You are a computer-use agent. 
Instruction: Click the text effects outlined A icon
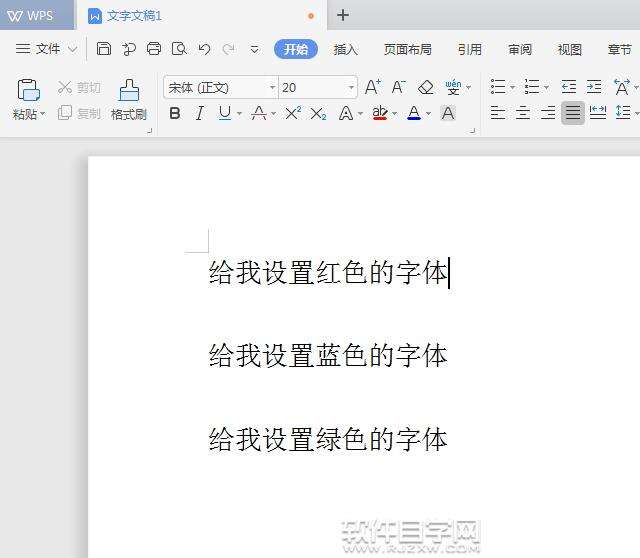point(346,113)
